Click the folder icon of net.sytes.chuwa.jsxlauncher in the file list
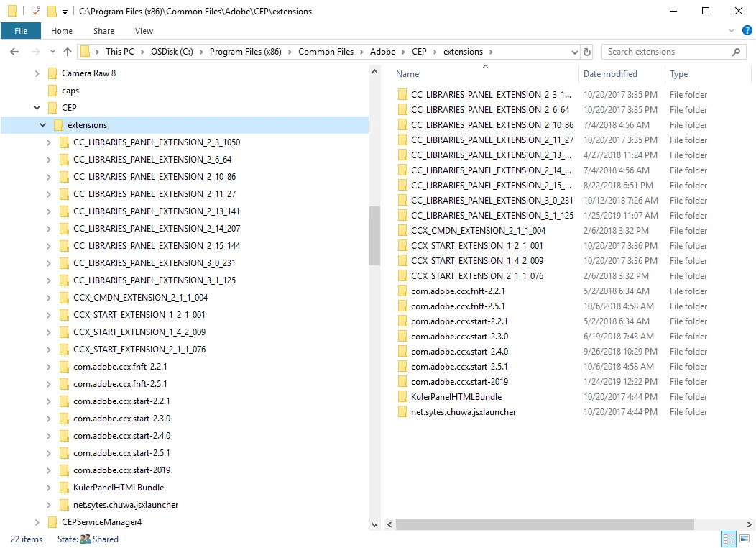This screenshot has width=756, height=548. click(x=402, y=412)
